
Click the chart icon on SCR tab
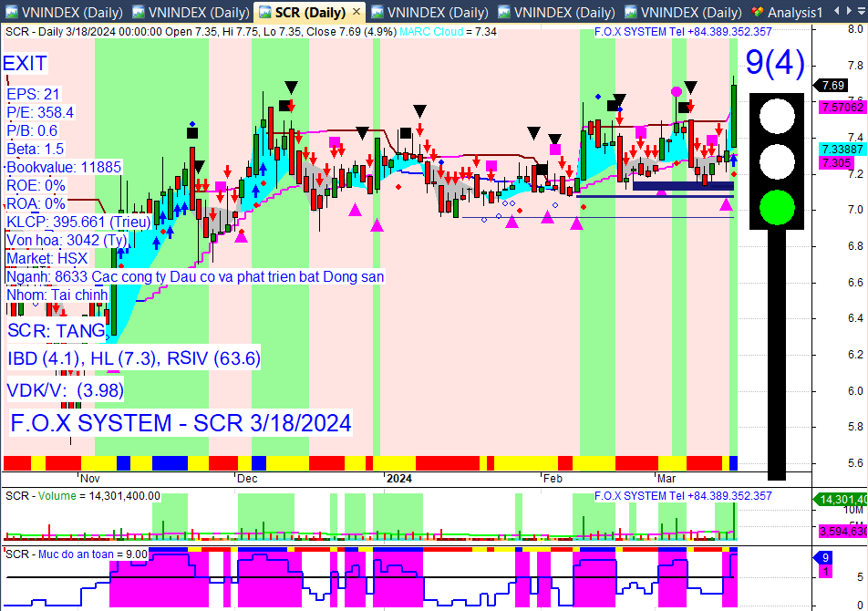point(265,12)
